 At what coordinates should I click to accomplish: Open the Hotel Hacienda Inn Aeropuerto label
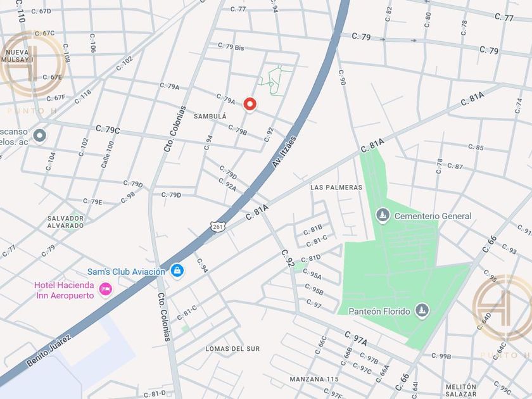[x=65, y=291]
